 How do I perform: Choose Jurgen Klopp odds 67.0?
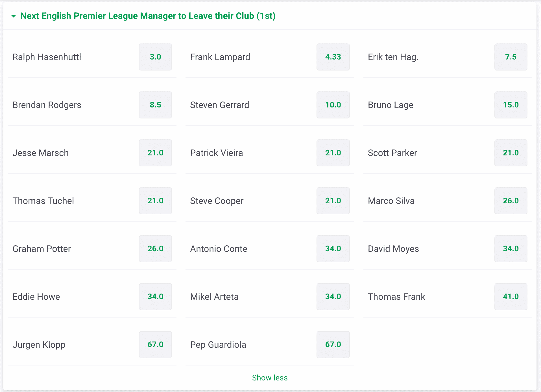point(155,345)
